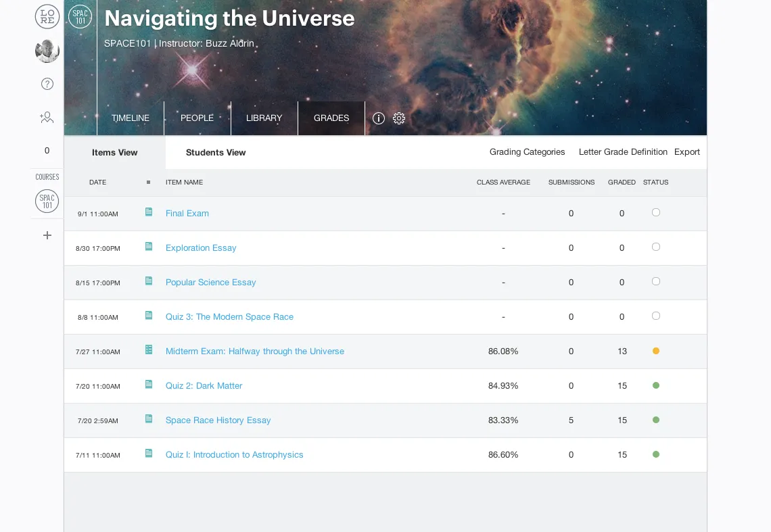Select Items View tab
Viewport: 771px width, 532px height.
pyautogui.click(x=114, y=152)
